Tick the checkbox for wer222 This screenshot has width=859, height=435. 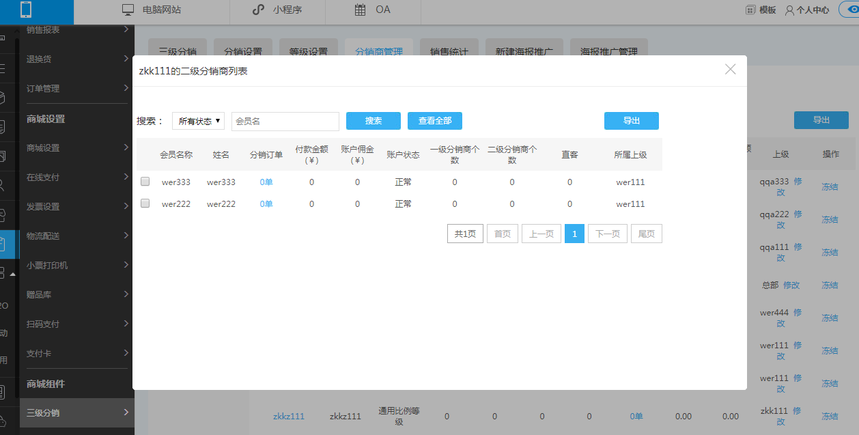[x=145, y=203]
